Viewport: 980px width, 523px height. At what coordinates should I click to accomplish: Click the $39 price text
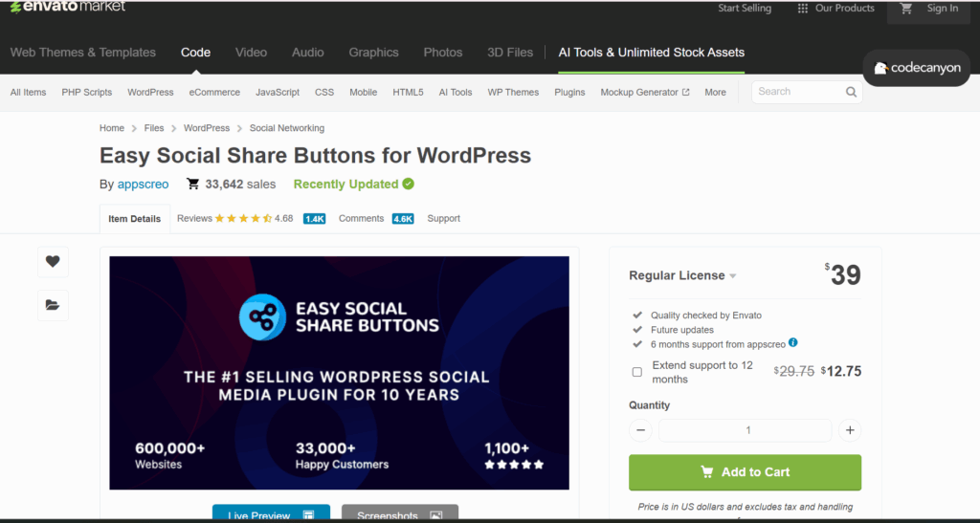843,275
